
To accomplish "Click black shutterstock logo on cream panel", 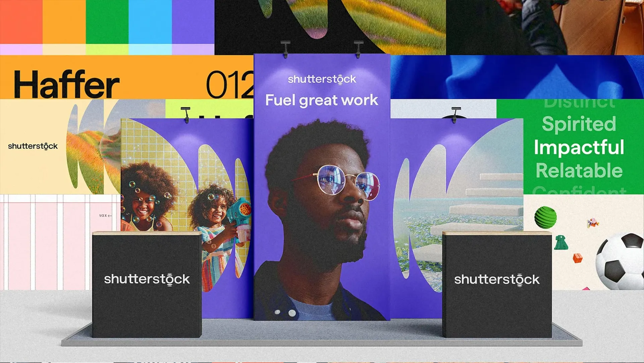I will click(33, 146).
